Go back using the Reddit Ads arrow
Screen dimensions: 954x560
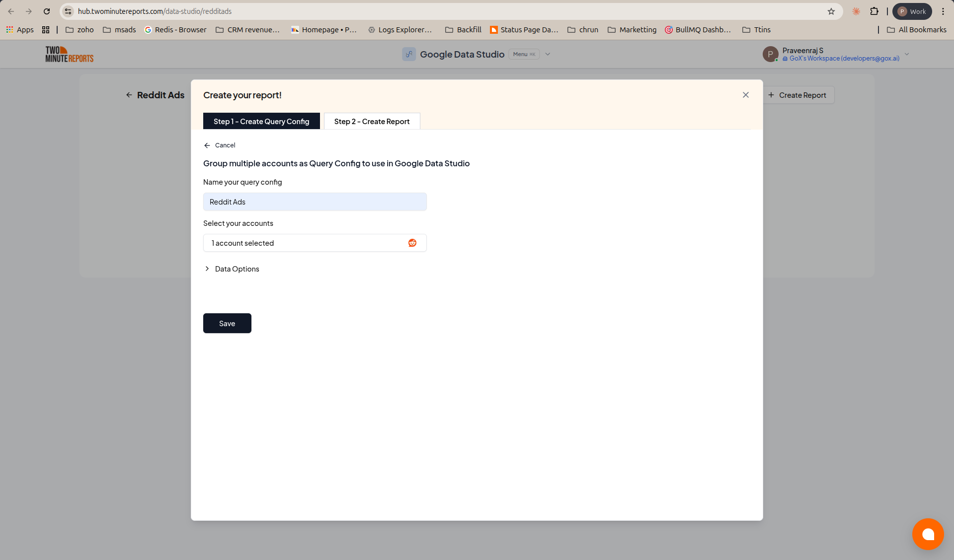point(129,95)
